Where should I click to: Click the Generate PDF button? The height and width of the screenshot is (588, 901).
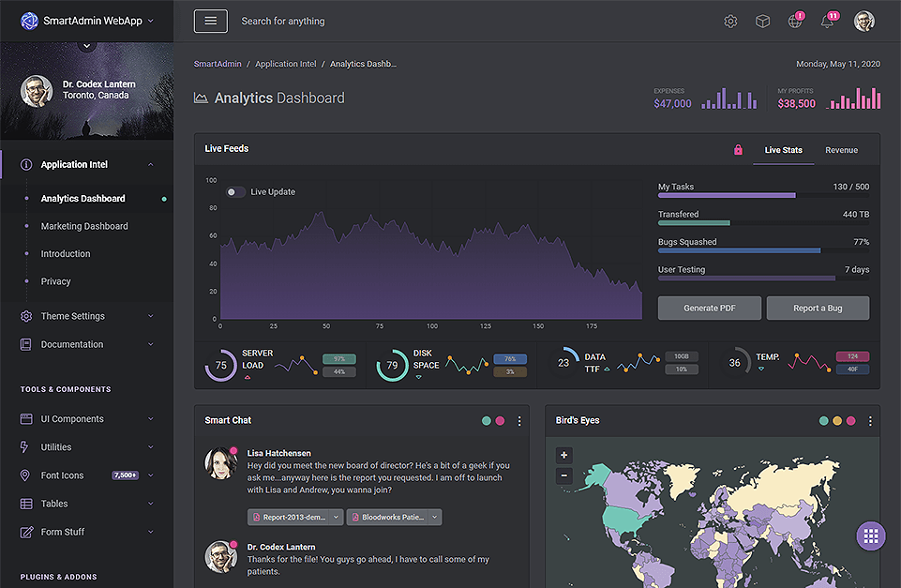click(x=709, y=308)
